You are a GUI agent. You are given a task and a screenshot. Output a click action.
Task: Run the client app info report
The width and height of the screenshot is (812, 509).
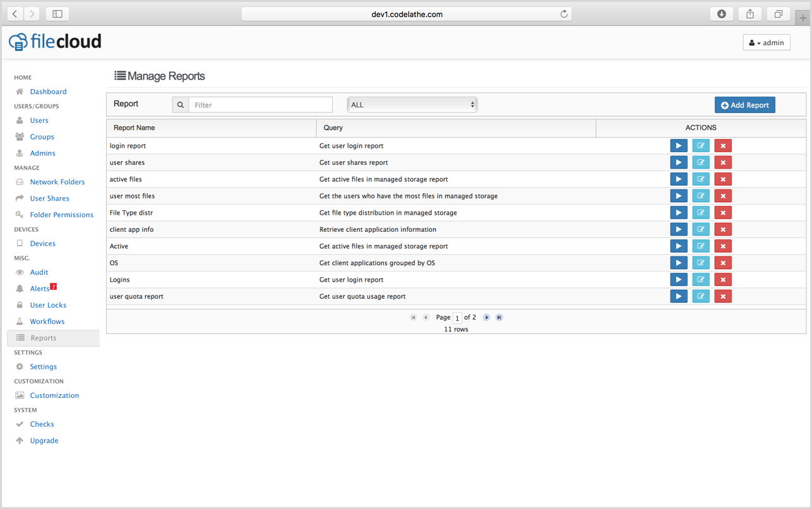(x=679, y=229)
